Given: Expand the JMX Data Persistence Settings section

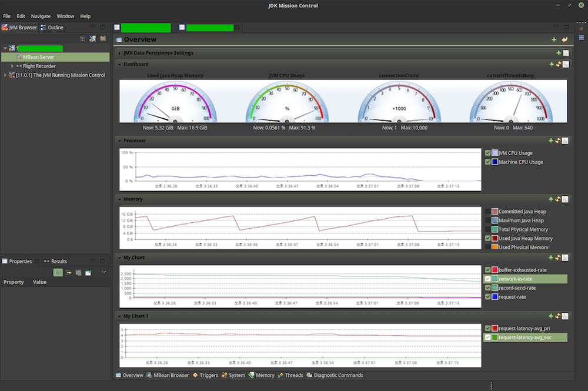Looking at the screenshot, I should click(119, 53).
